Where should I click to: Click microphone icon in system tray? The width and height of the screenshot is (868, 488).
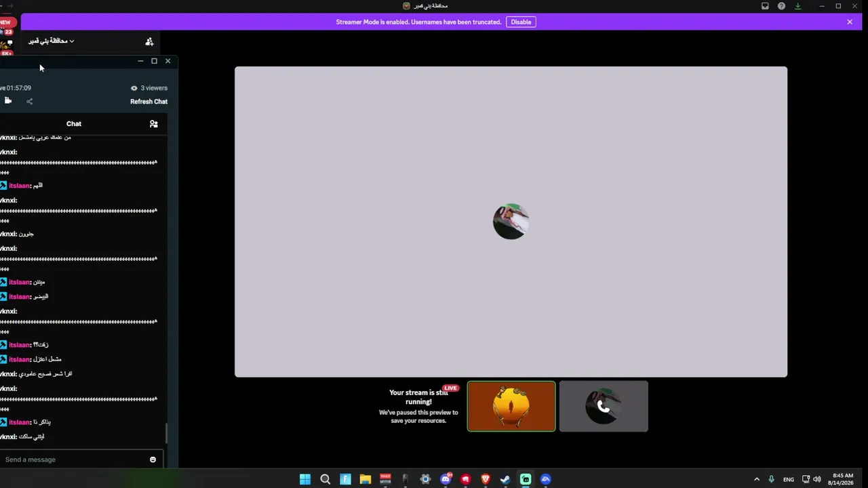coord(772,479)
